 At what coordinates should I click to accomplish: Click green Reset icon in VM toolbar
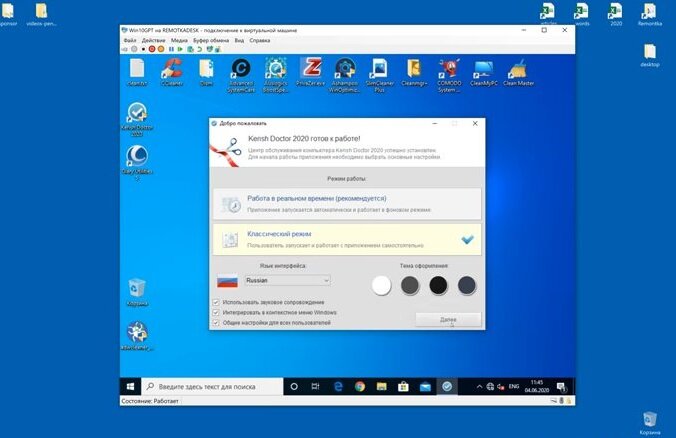pyautogui.click(x=180, y=49)
